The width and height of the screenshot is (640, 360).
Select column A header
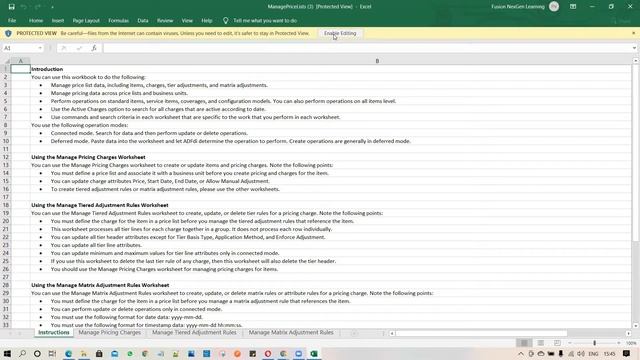(x=20, y=61)
